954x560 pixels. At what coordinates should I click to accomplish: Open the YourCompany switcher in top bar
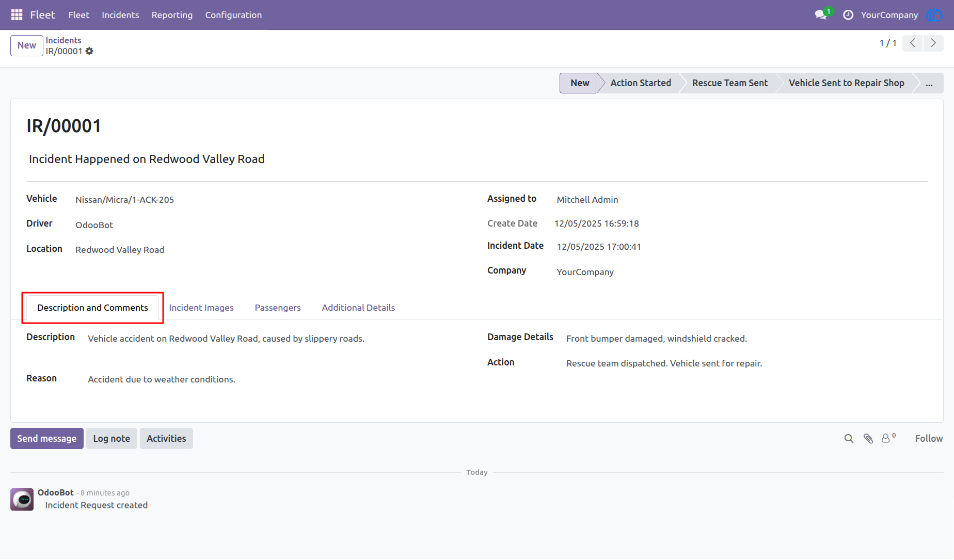pos(889,15)
